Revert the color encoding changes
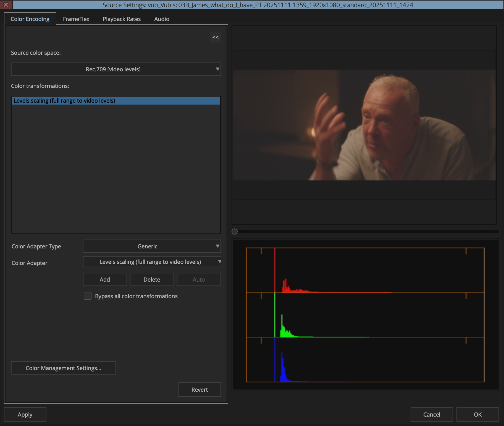Screen dimensions: 504x426 200,389
